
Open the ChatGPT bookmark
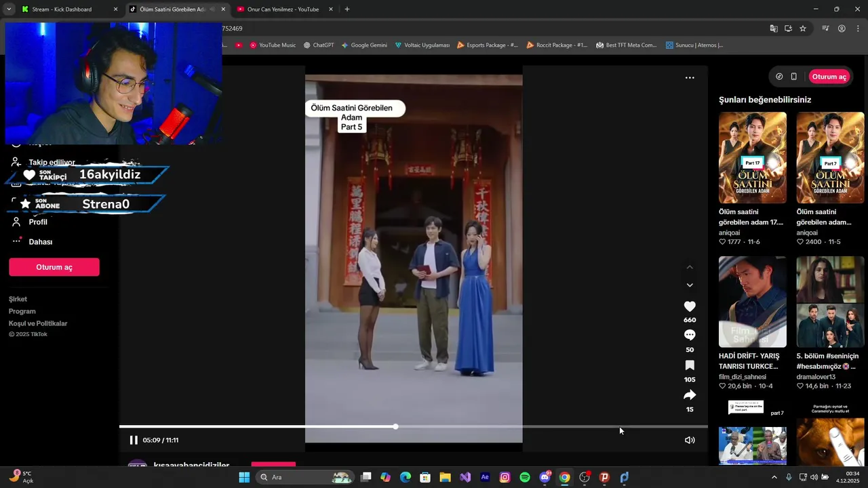[x=319, y=45]
